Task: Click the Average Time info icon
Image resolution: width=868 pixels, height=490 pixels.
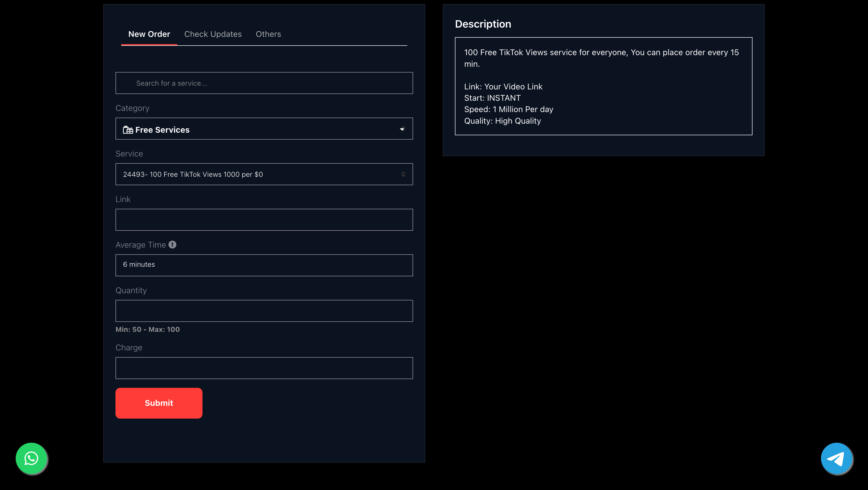Action: (x=172, y=244)
